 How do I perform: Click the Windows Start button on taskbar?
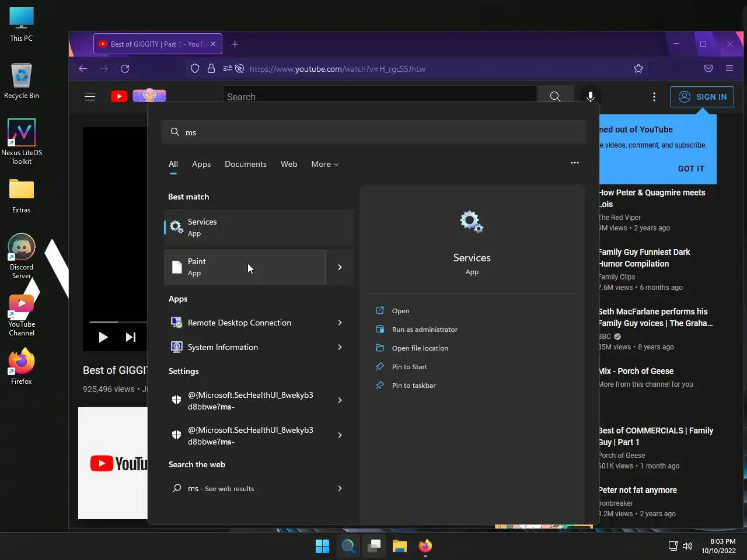point(322,546)
